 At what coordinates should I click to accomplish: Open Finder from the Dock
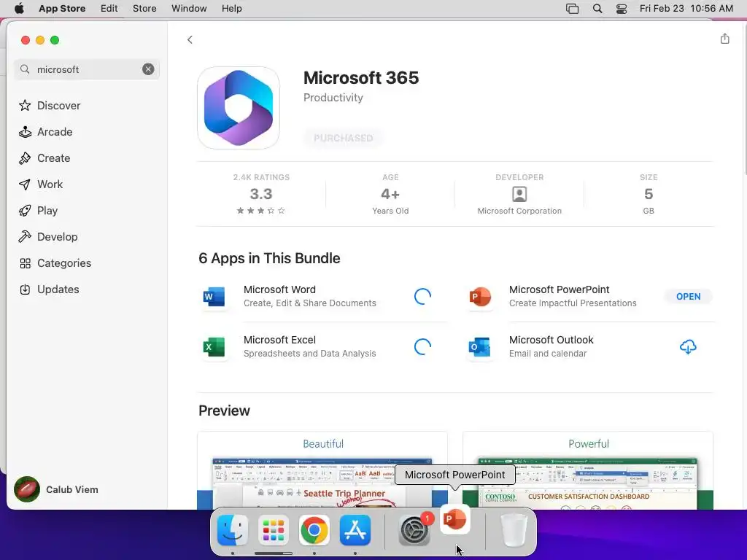coord(233,530)
